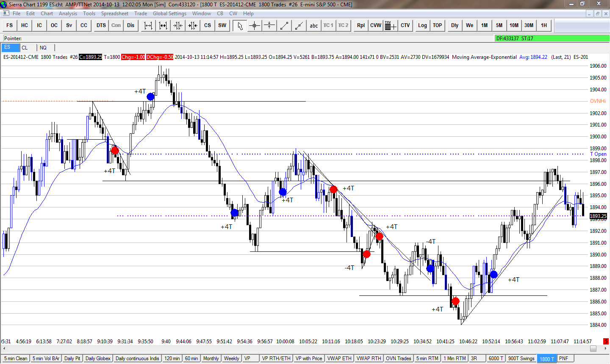610x364 pixels.
Task: Select the 1800 T chart tab
Action: point(547,358)
